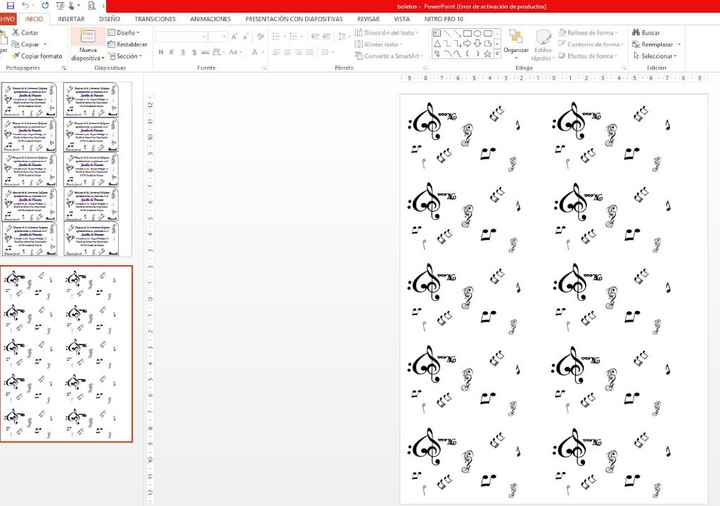This screenshot has width=720, height=506.
Task: Open the Sección dropdown
Action: point(125,56)
